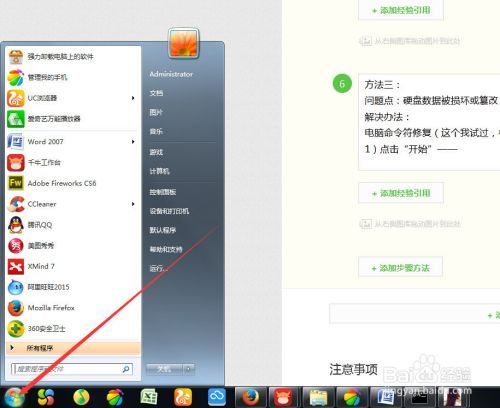
Task: Click the Excel icon on taskbar
Action: [x=149, y=397]
